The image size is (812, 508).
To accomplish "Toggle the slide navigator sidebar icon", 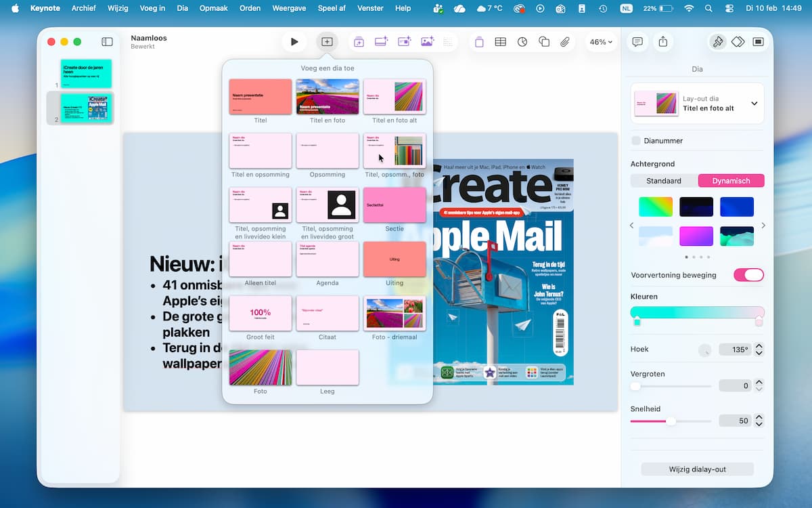I will point(107,42).
